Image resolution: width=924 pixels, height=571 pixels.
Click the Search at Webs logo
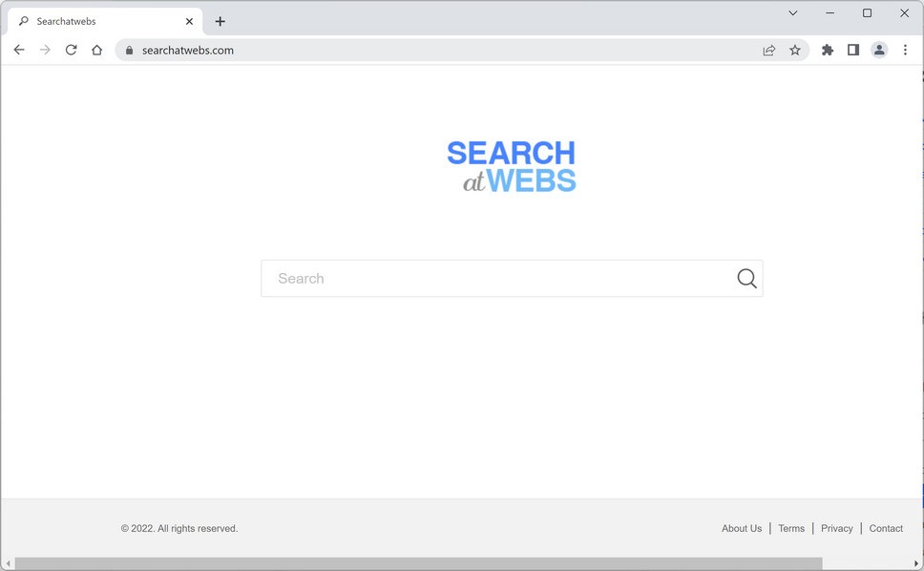click(x=512, y=167)
